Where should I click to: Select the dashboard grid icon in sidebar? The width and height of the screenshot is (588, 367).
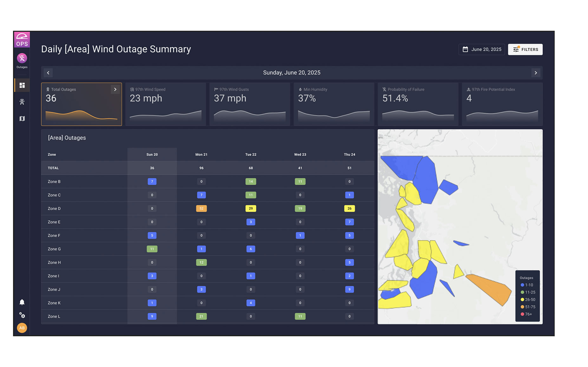coord(22,85)
